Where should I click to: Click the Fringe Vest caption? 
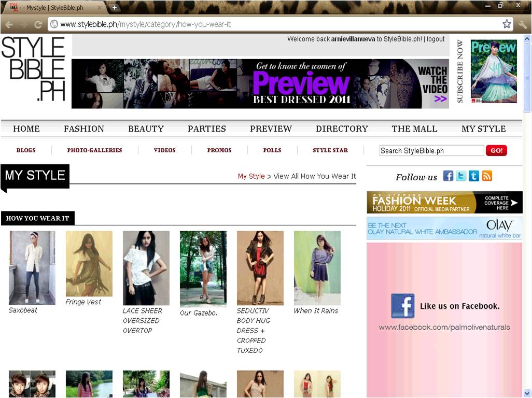coord(83,302)
